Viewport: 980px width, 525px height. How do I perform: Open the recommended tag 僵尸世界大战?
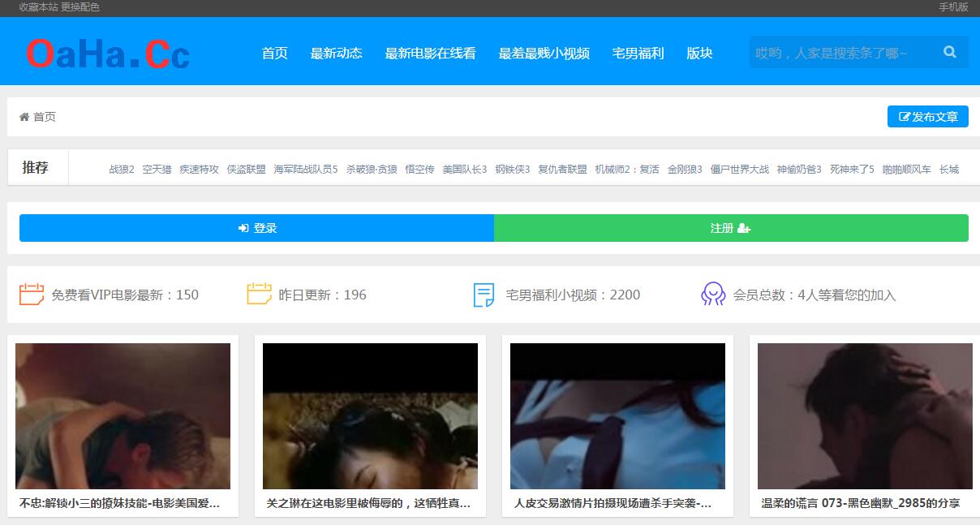739,170
